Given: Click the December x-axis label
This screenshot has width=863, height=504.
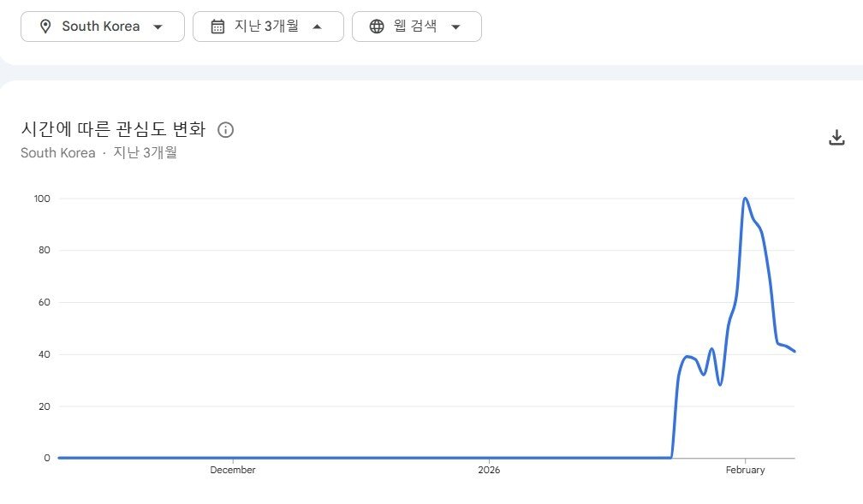Looking at the screenshot, I should click(233, 470).
